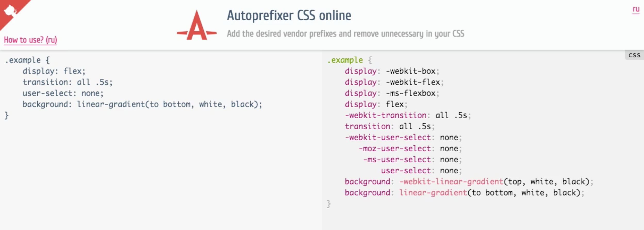
Task: Place cursor on input '.example {' line
Action: [x=27, y=60]
